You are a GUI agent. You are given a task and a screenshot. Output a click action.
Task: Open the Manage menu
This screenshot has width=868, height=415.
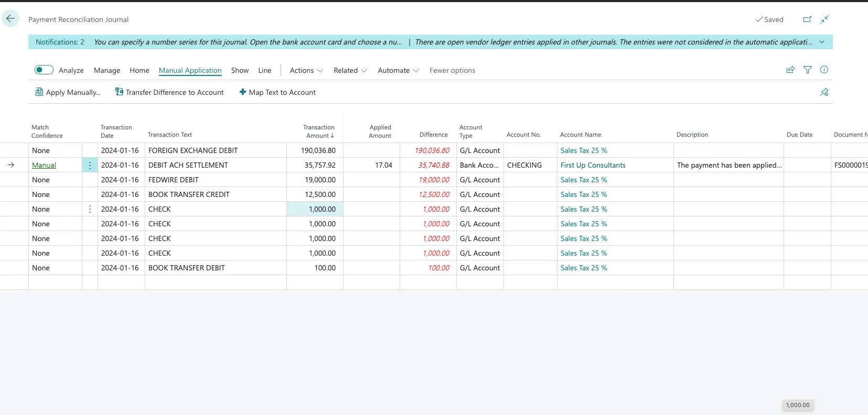107,70
